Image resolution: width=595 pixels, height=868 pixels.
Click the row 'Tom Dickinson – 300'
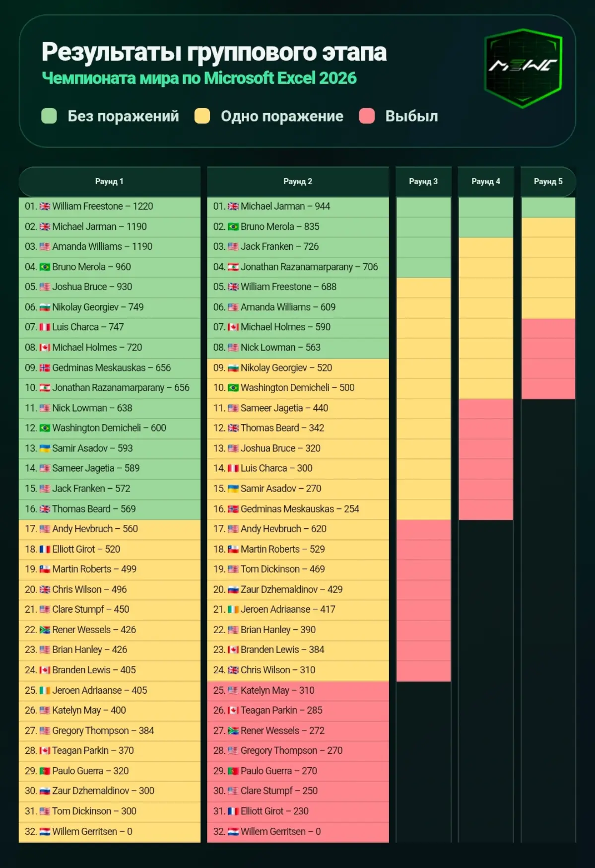[110, 811]
